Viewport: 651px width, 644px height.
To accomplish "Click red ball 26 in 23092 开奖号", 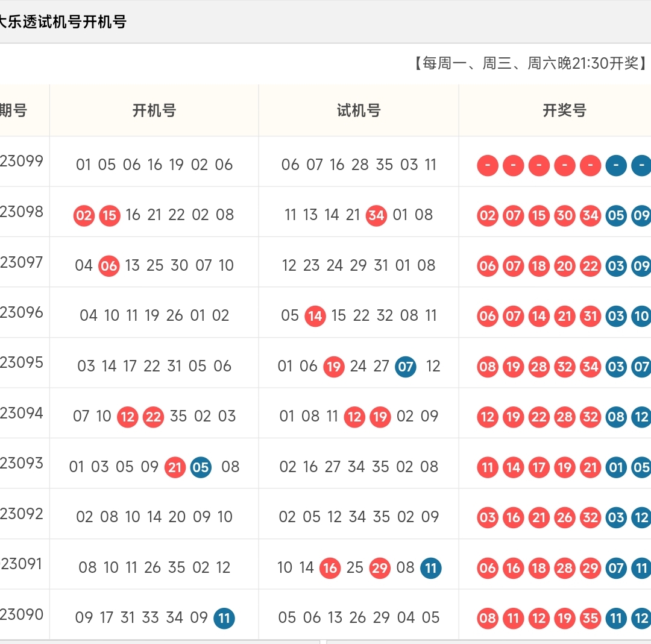I will [565, 518].
